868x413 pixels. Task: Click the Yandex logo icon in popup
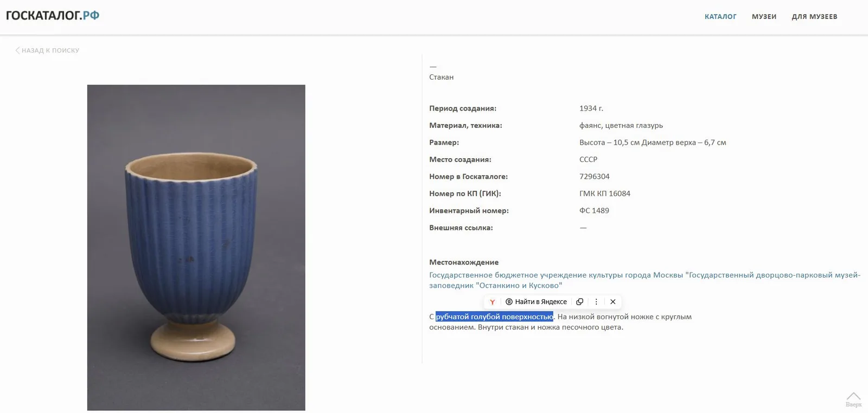point(492,302)
